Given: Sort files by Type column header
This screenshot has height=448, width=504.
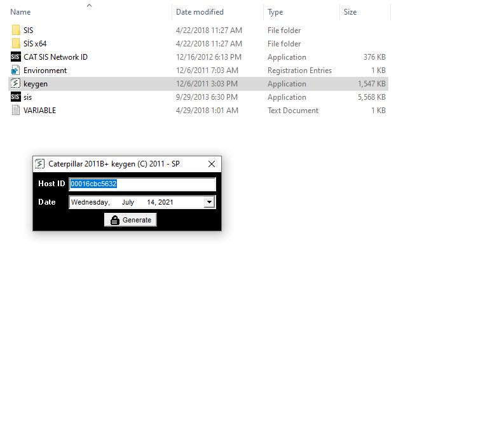Looking at the screenshot, I should (275, 12).
